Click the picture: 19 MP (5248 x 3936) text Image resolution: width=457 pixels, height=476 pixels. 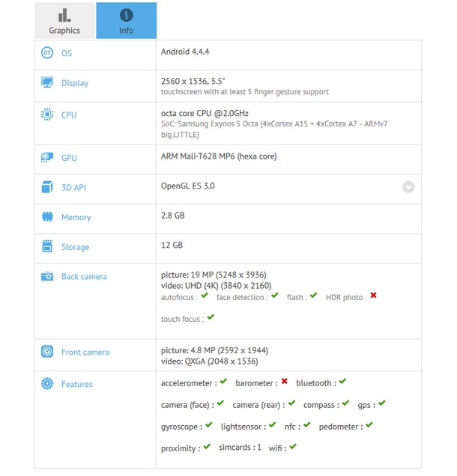(x=214, y=275)
